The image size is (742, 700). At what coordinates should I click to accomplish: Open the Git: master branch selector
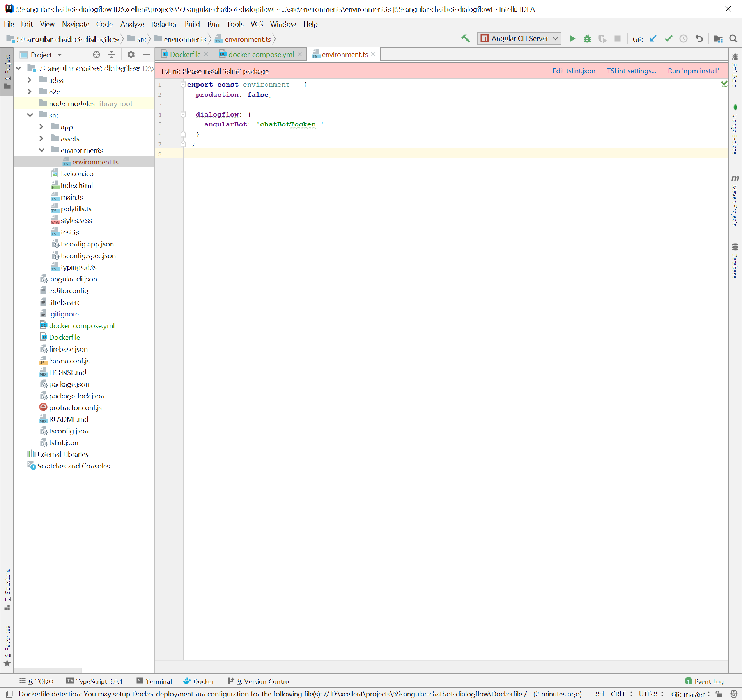tap(691, 694)
